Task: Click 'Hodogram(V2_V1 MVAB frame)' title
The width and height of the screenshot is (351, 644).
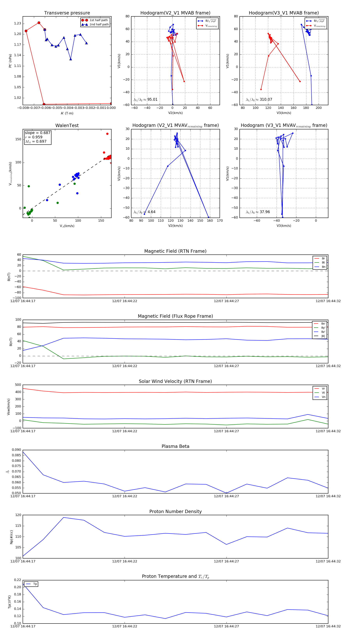Action: click(x=175, y=13)
